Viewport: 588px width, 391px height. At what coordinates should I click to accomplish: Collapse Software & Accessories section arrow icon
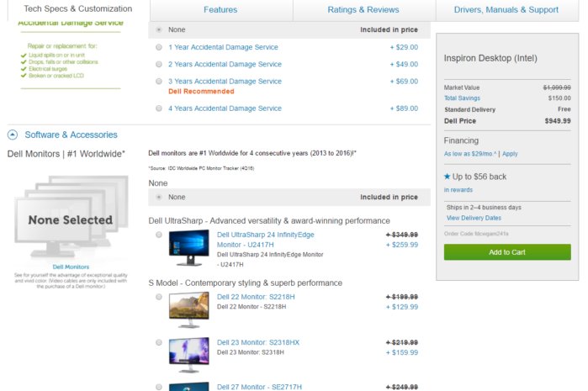coord(13,135)
